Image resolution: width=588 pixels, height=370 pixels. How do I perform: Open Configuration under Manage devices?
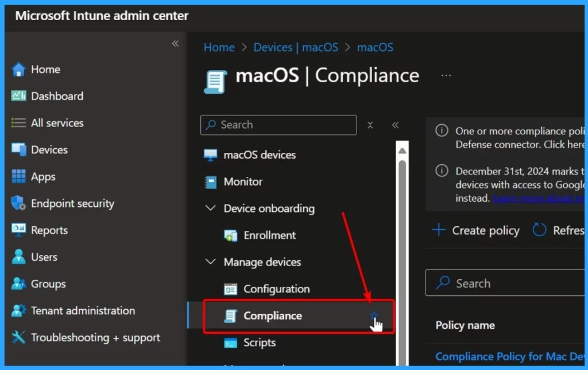pos(277,289)
